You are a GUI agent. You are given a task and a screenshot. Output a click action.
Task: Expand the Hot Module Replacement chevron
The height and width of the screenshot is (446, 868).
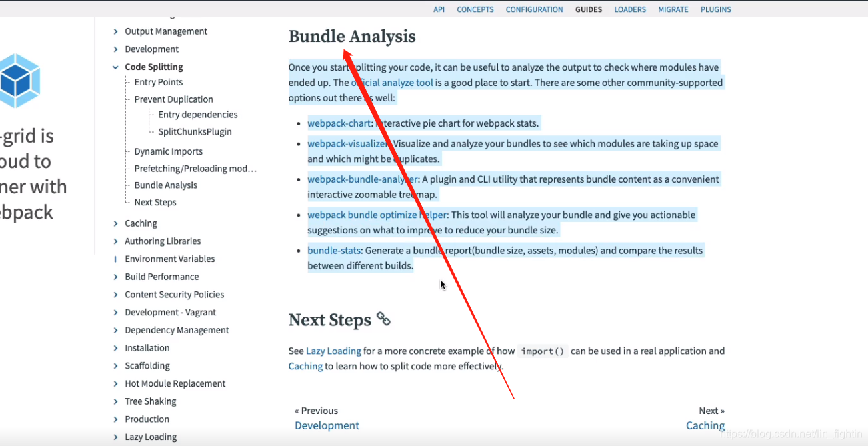[115, 384]
